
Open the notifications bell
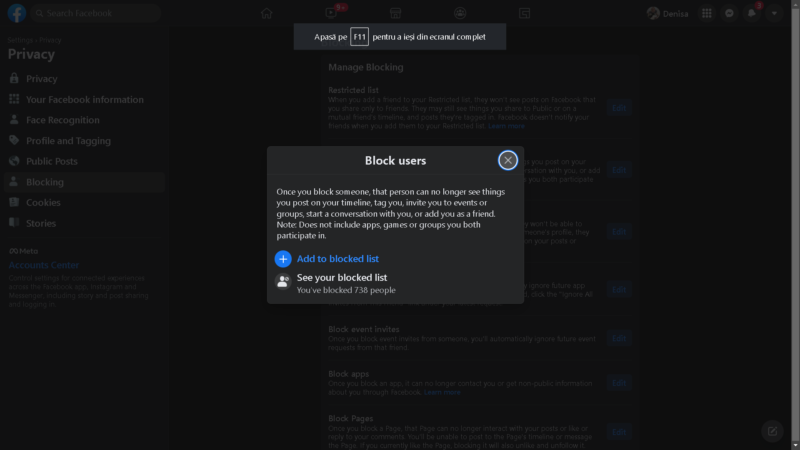(751, 14)
